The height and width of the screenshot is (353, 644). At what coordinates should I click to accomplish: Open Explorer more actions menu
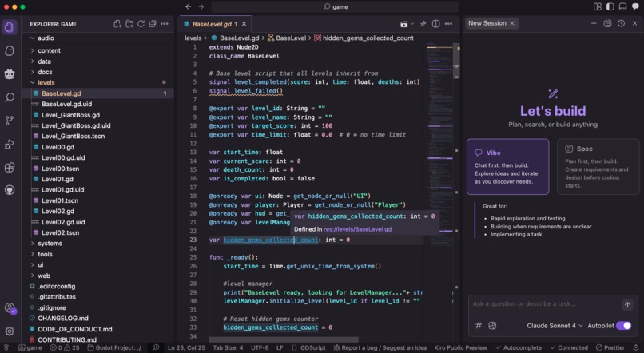coord(165,24)
